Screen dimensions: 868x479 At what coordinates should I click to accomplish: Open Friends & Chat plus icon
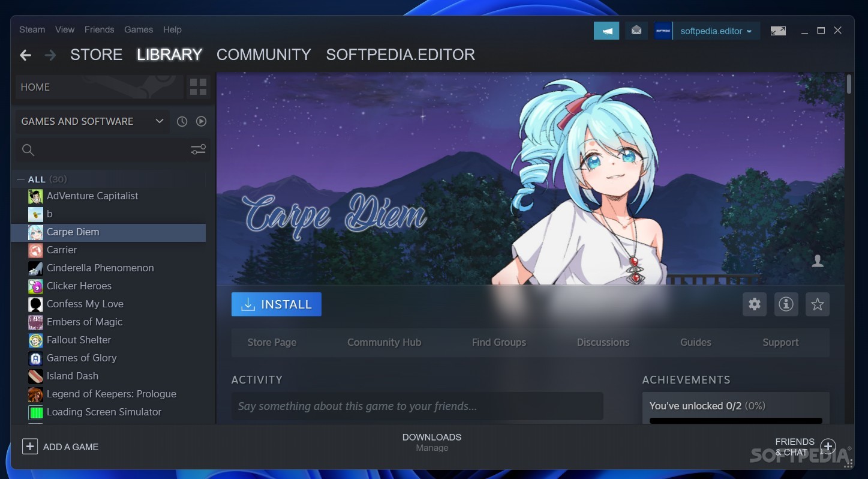pos(828,447)
